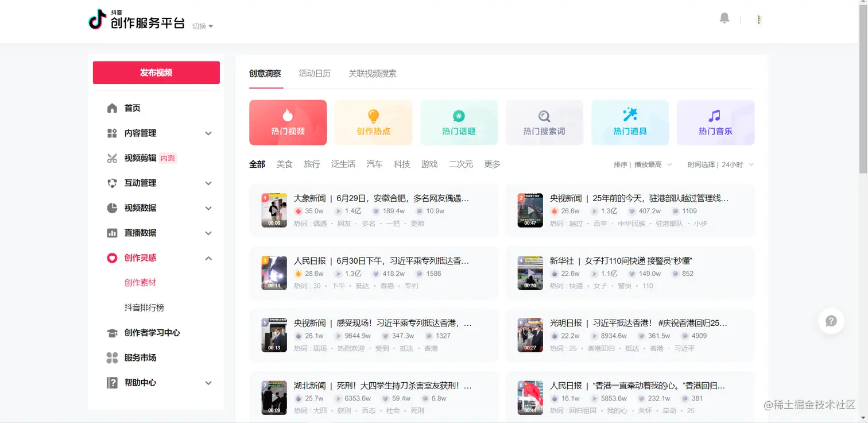Open the floating question mark help icon

(x=831, y=321)
